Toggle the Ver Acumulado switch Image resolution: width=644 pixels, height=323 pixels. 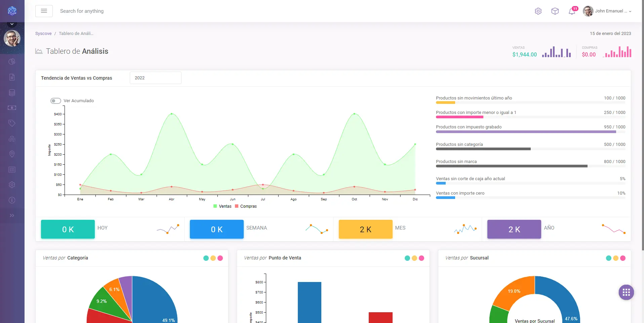[55, 101]
